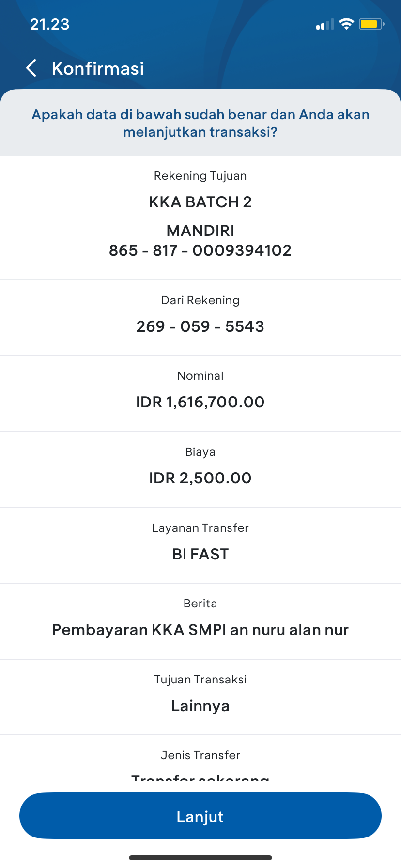401x868 pixels.
Task: Tap the nominal IDR 1,616,700.00 value
Action: point(200,402)
